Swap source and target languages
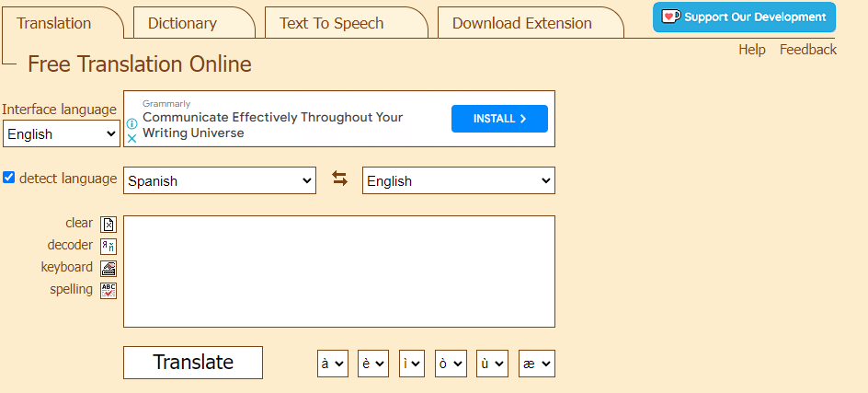Screen dimensions: 868x393 [x=339, y=179]
